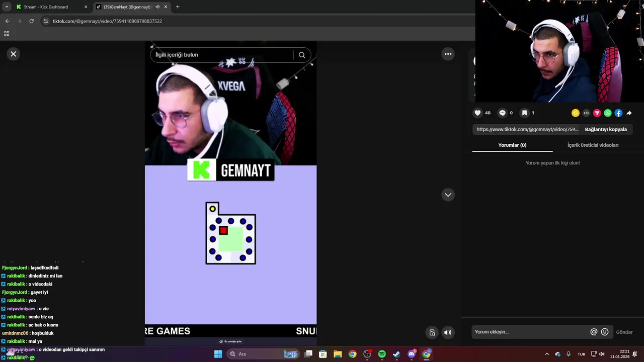
Task: Click chat message 'dinlediniz mi lan'
Action: pyautogui.click(x=45, y=276)
